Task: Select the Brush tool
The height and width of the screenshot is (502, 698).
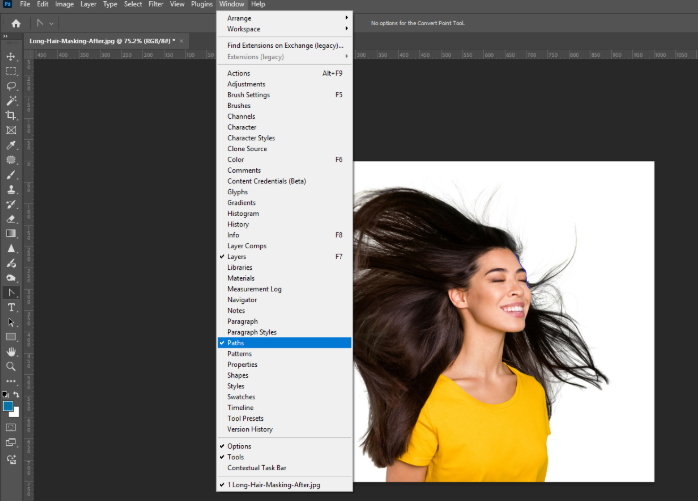Action: [x=11, y=174]
